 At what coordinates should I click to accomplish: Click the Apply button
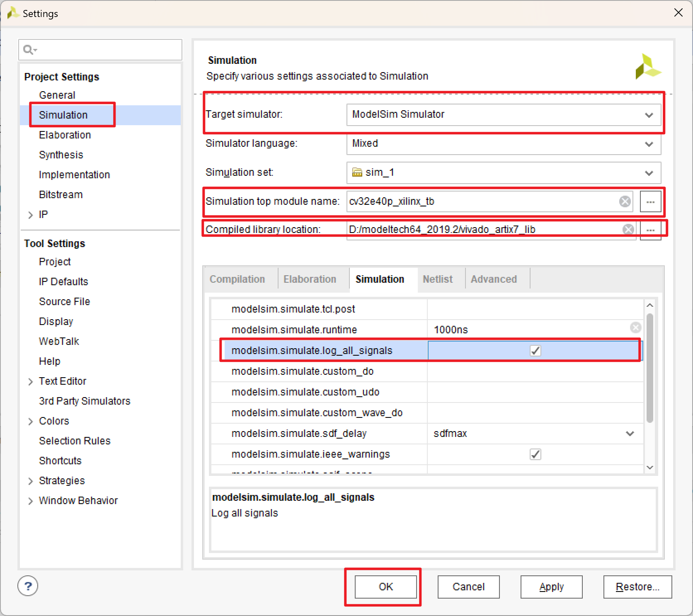tap(551, 587)
